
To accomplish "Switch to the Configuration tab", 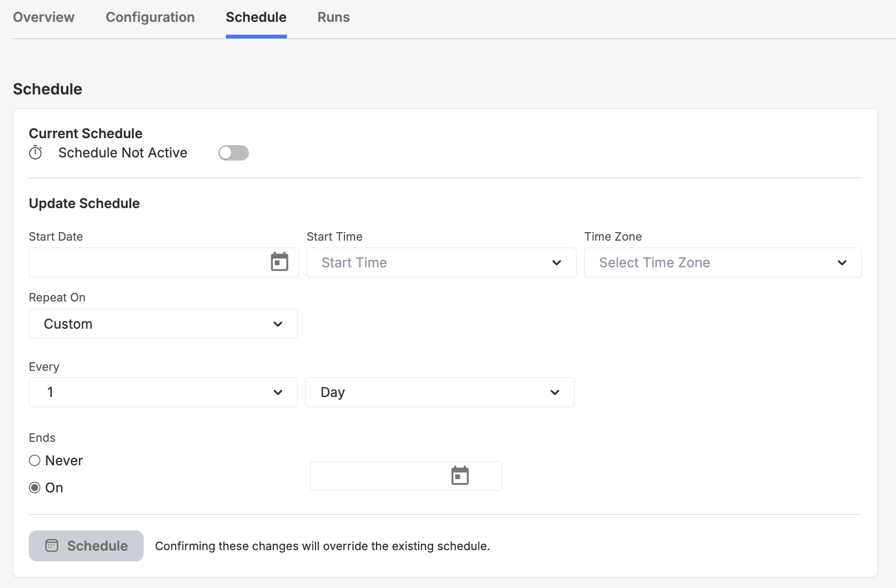I will click(150, 17).
